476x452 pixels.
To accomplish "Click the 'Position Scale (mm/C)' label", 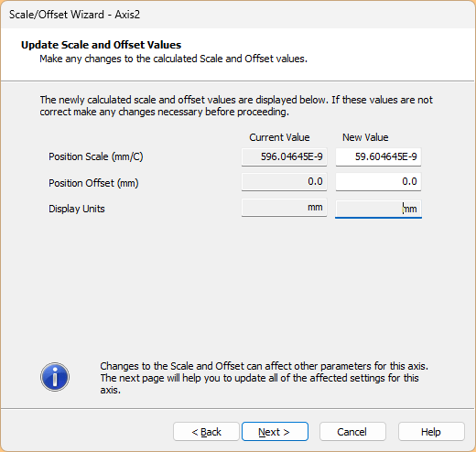I will (x=96, y=156).
